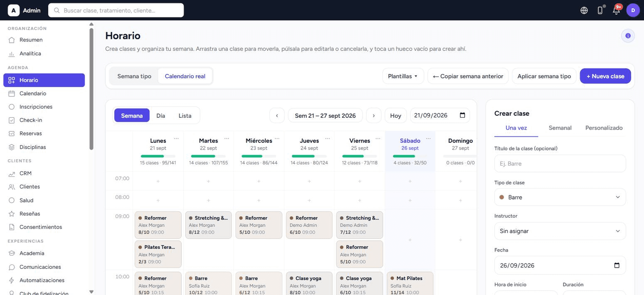Click the Nueva clase button

605,76
